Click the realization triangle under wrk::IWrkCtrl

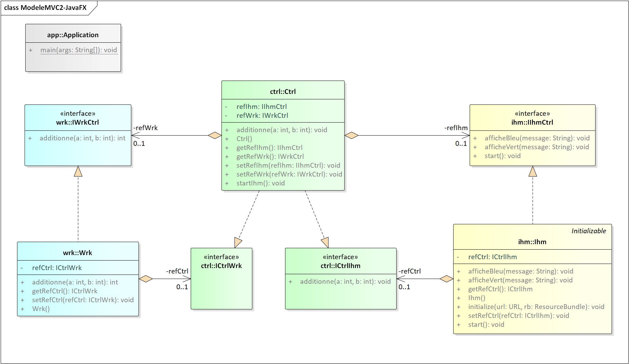78,171
